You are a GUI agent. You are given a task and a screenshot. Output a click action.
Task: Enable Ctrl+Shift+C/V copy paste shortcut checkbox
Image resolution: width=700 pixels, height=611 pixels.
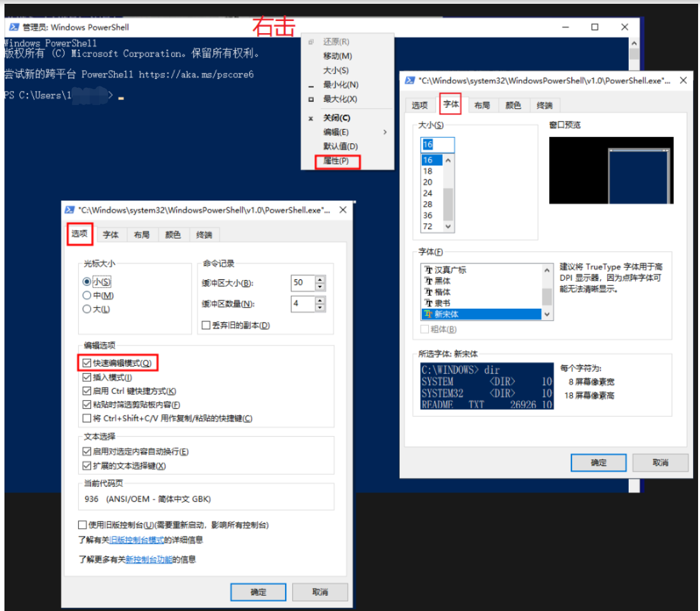point(87,419)
